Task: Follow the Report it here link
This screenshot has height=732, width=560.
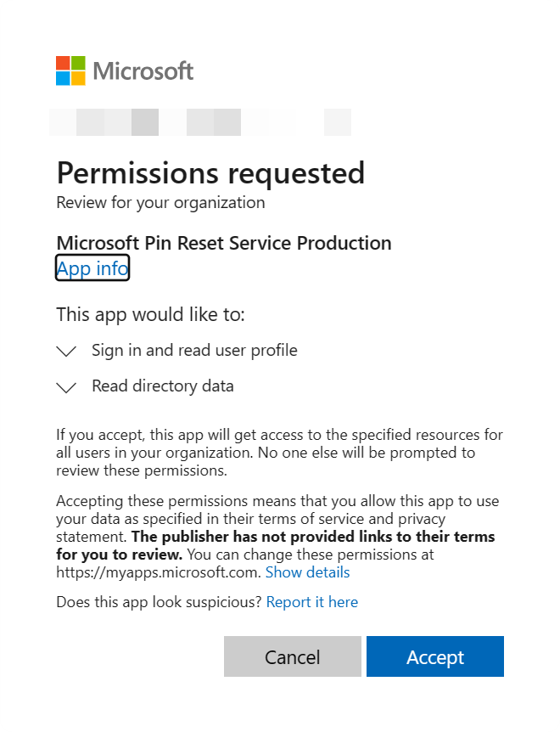Action: coord(311,602)
